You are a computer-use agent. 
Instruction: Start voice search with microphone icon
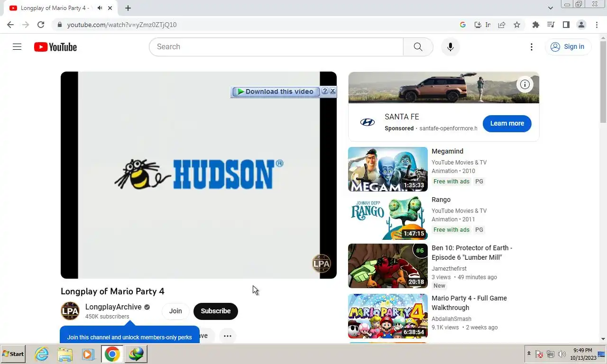click(x=451, y=46)
